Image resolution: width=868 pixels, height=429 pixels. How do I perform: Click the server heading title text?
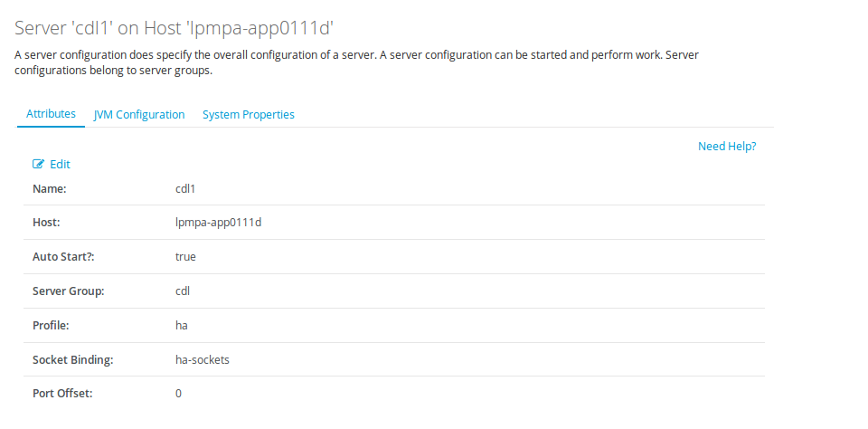(x=181, y=27)
